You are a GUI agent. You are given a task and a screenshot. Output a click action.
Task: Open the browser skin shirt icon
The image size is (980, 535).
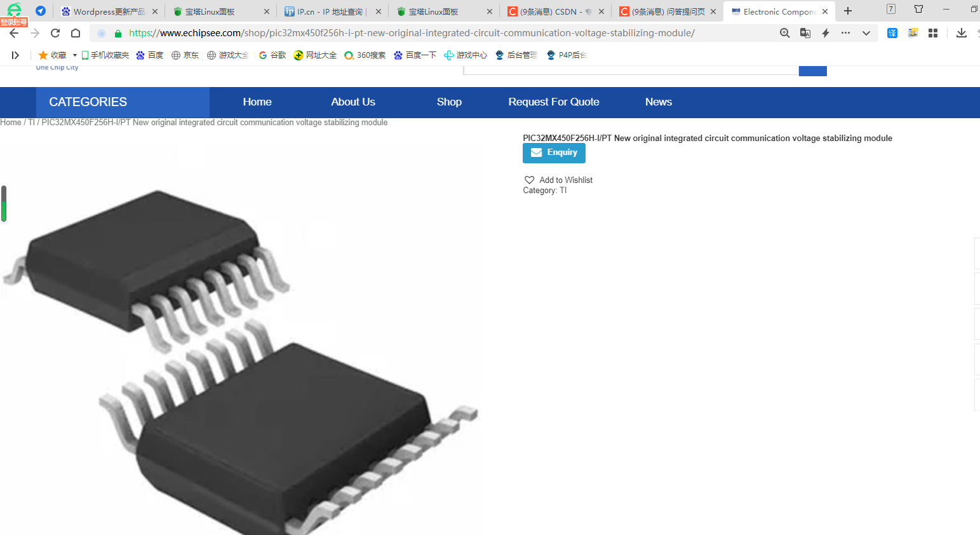918,9
